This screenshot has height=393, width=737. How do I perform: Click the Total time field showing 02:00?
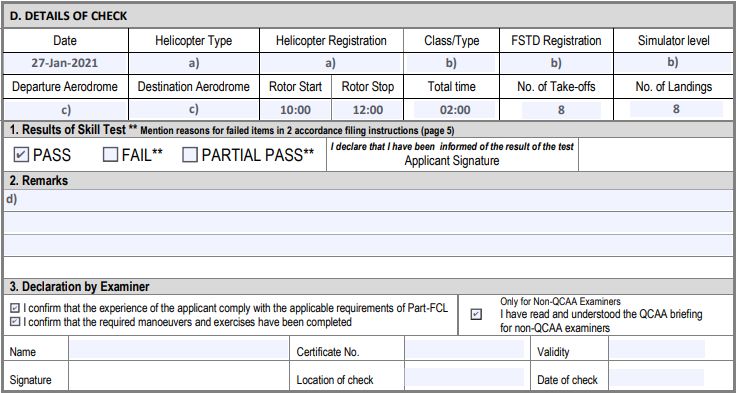pyautogui.click(x=455, y=110)
